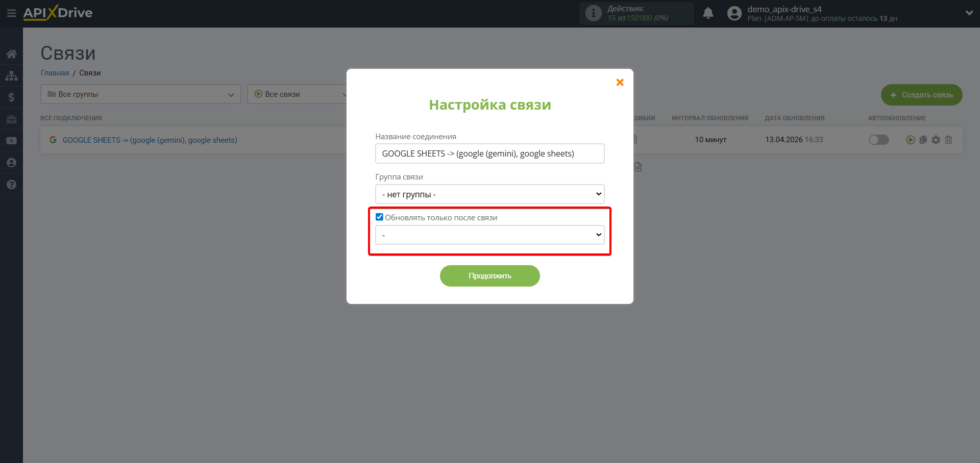Click the 'Продолжить' button
Screen dimensions: 980x463
[x=489, y=275]
